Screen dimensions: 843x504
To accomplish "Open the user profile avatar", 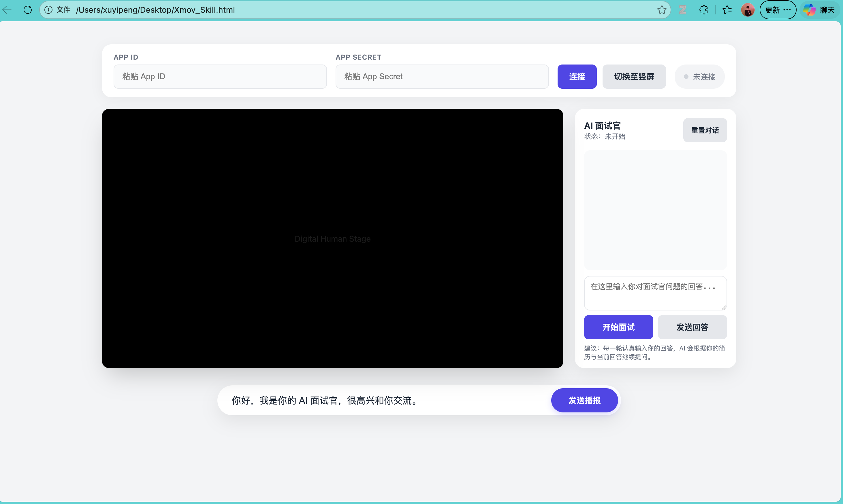I will (x=748, y=10).
